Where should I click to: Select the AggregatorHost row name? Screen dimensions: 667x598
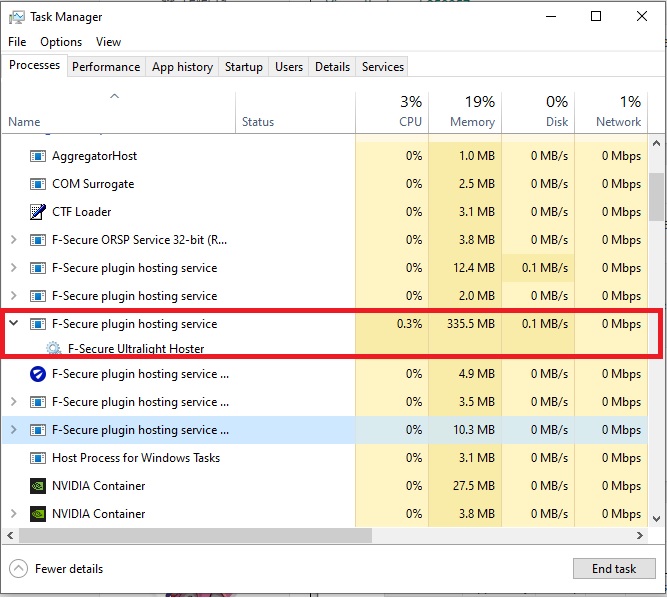[94, 156]
